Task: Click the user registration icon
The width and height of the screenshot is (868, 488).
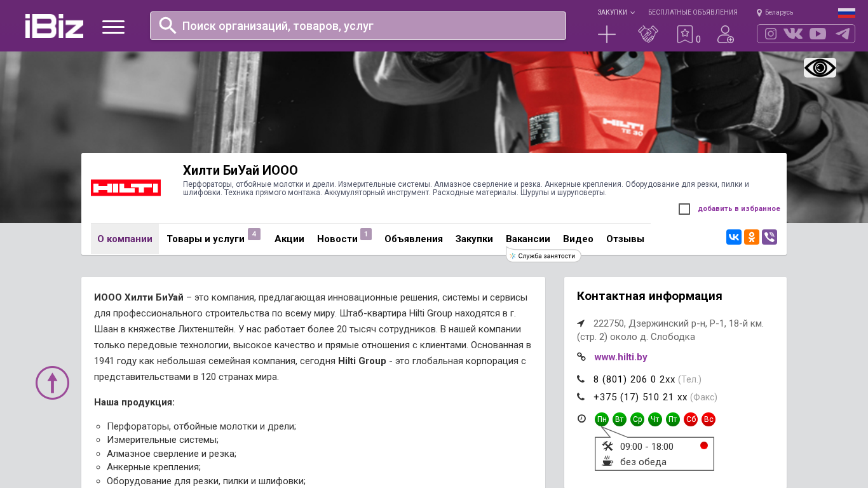Action: 725,34
